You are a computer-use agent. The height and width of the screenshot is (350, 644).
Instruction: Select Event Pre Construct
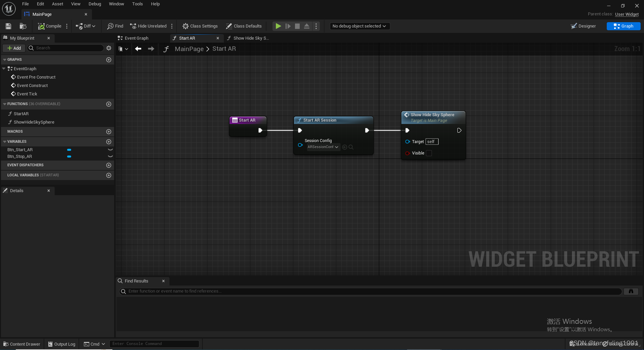pos(36,77)
